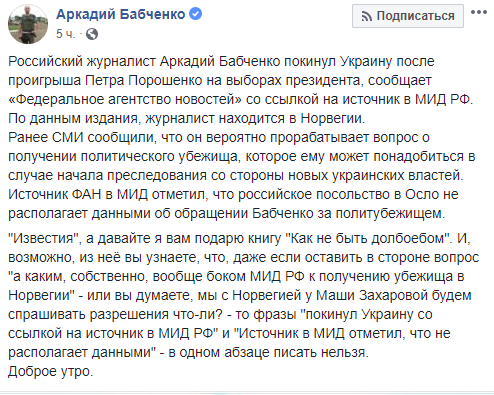Click the closing line 'Доброе утро.'
The width and height of the screenshot is (494, 395).
click(x=50, y=371)
